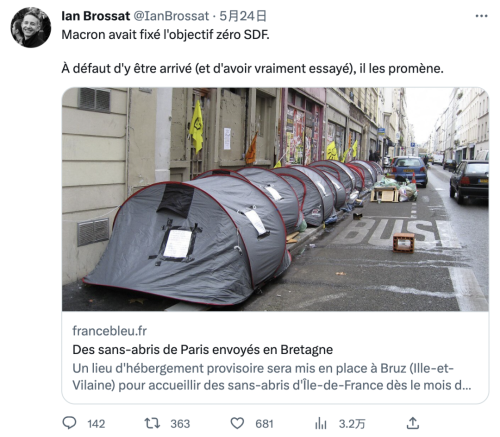Click the sentence ending 'il les promène'
500x437 pixels.
pos(252,68)
